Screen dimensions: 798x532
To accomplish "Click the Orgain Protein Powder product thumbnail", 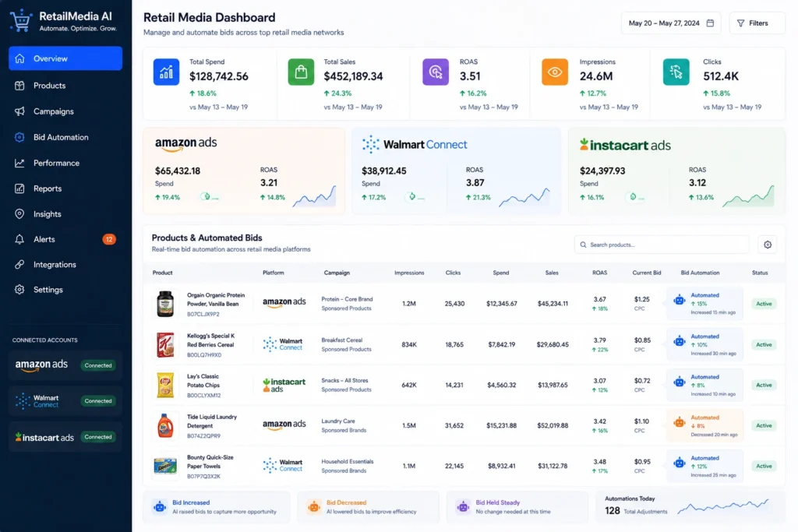I will click(x=165, y=304).
